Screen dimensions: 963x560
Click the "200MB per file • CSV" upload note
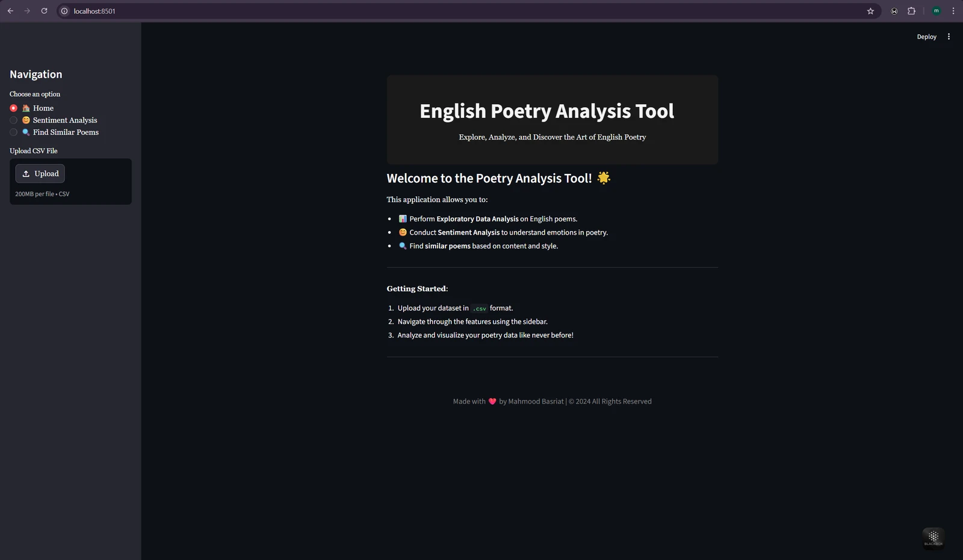click(x=42, y=194)
